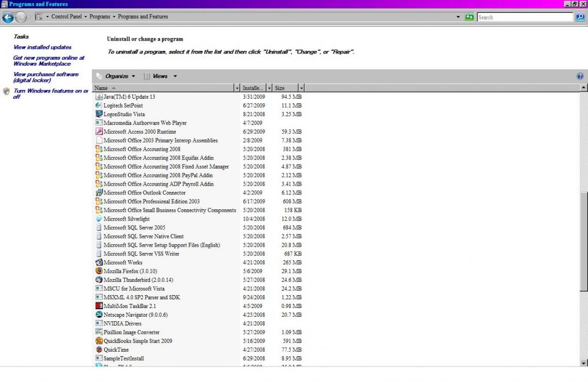Expand the arrow after Control Panel breadcrumb
The width and height of the screenshot is (588, 381).
click(85, 17)
